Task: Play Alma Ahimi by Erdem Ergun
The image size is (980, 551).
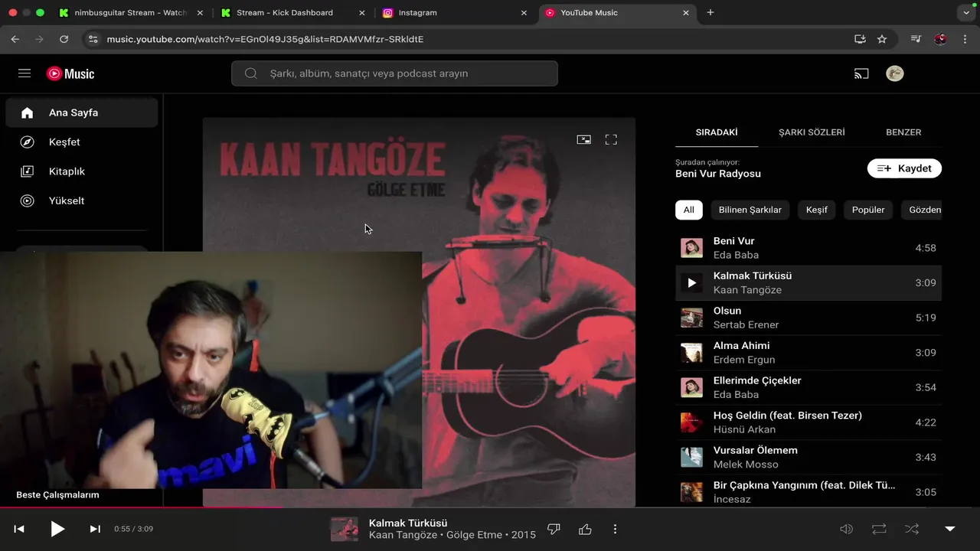Action: [x=808, y=353]
